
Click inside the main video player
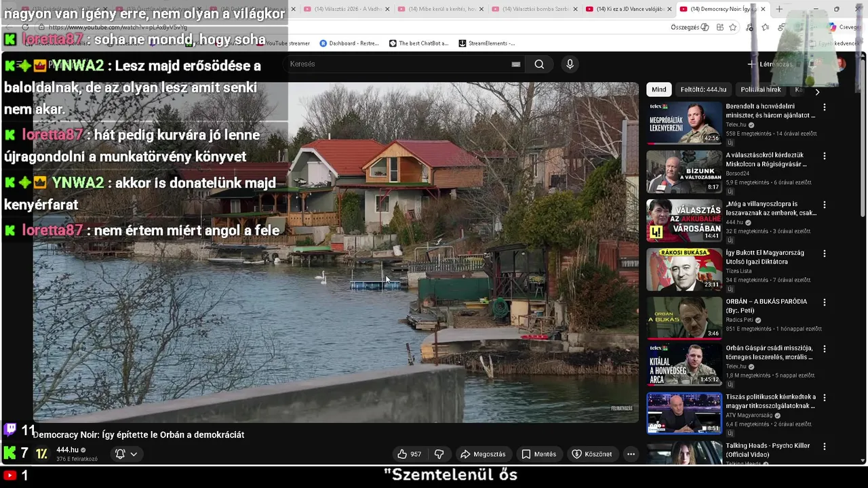336,252
